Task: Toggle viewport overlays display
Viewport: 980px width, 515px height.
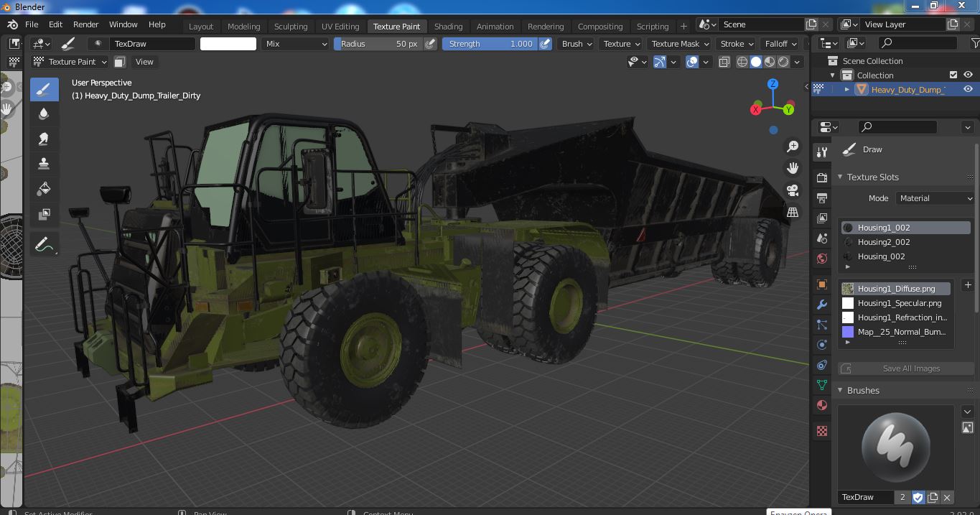Action: click(x=692, y=62)
